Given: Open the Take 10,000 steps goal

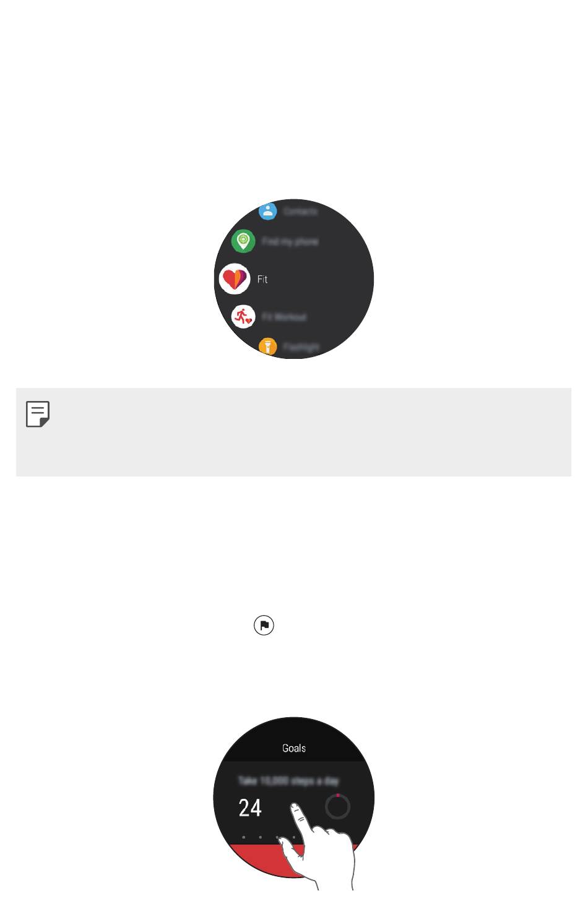Looking at the screenshot, I should pos(288,781).
